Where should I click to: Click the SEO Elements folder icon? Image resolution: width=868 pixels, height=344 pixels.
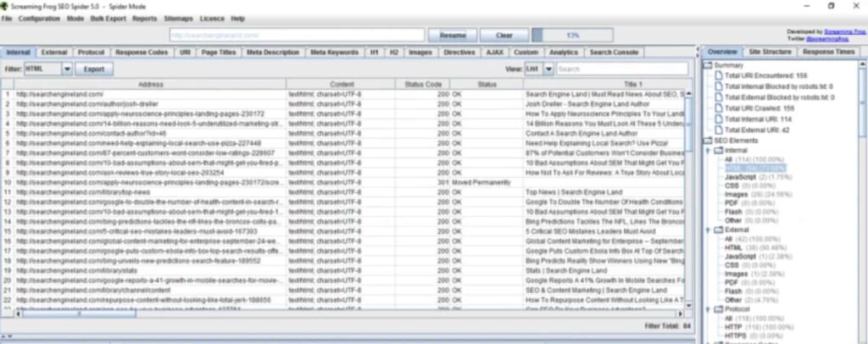[709, 140]
